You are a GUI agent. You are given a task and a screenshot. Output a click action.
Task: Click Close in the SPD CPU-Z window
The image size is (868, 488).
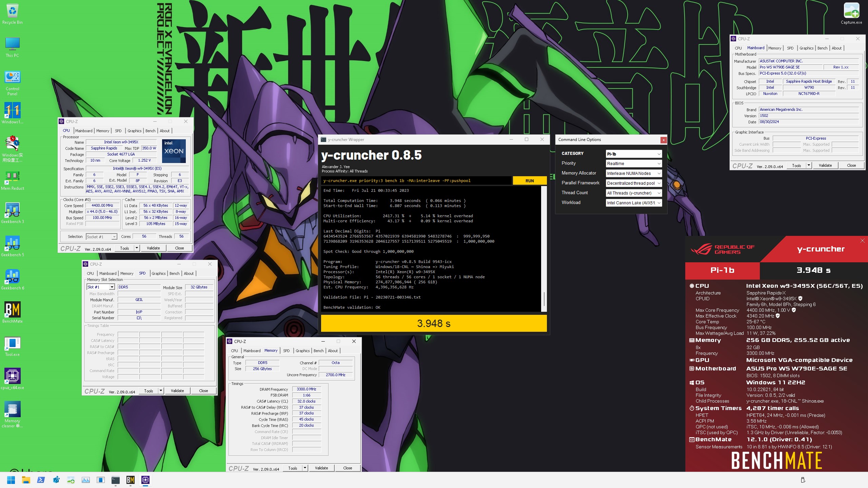click(x=203, y=391)
